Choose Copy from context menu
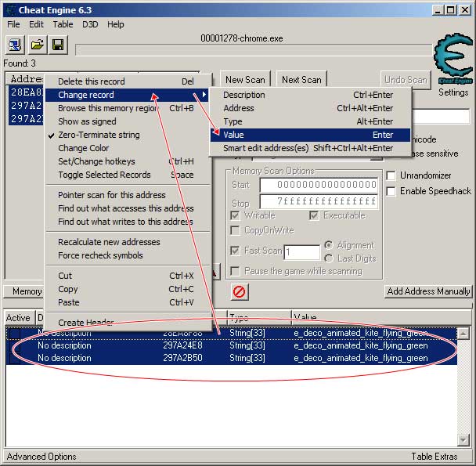476x466 pixels. point(128,289)
